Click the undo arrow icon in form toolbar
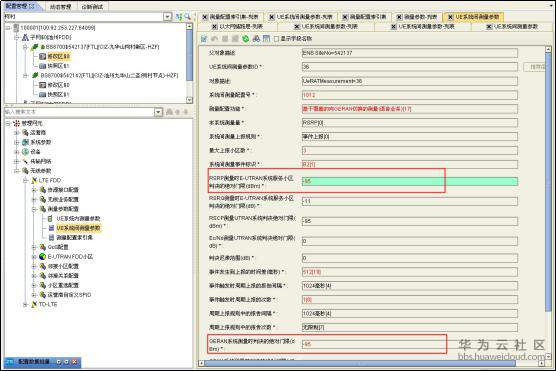This screenshot has height=371, width=556. (214, 39)
